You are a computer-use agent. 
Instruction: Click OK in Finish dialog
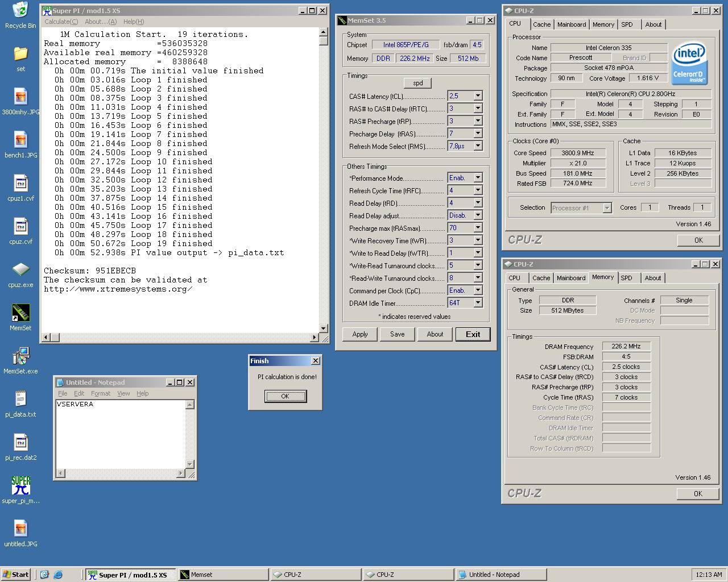click(x=286, y=396)
